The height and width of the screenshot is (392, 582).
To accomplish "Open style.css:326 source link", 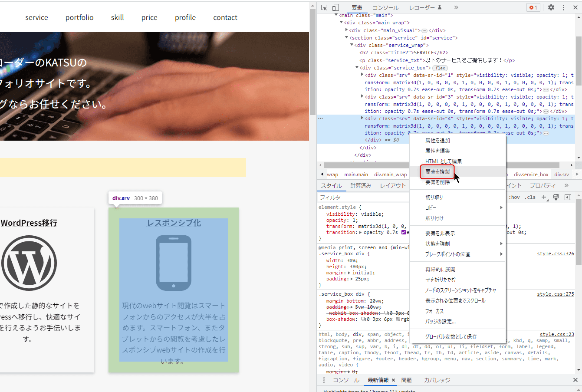I will (x=556, y=254).
